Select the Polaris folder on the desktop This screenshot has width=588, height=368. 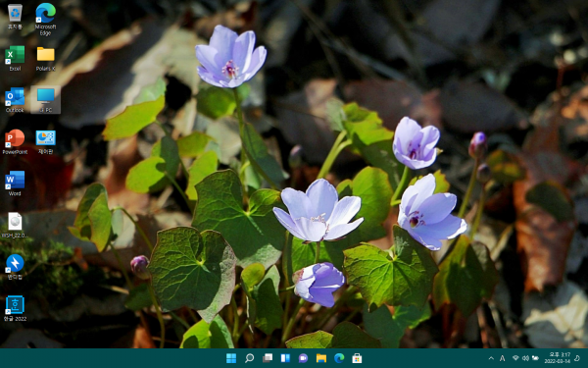[45, 58]
